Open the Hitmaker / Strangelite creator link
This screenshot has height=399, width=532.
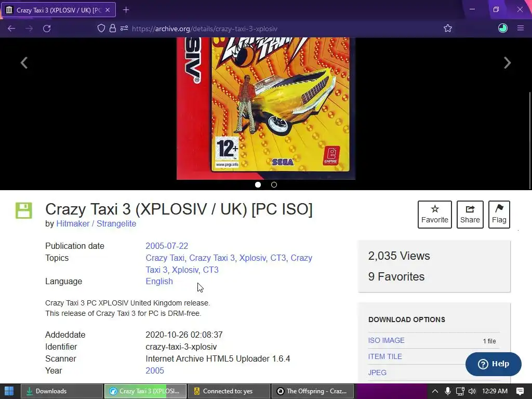[x=96, y=223]
